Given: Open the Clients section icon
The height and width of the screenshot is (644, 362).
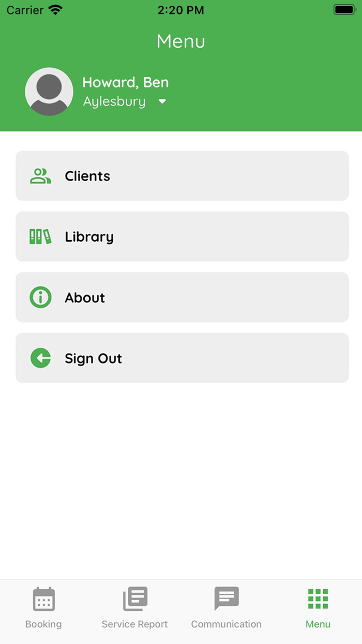Looking at the screenshot, I should point(40,176).
